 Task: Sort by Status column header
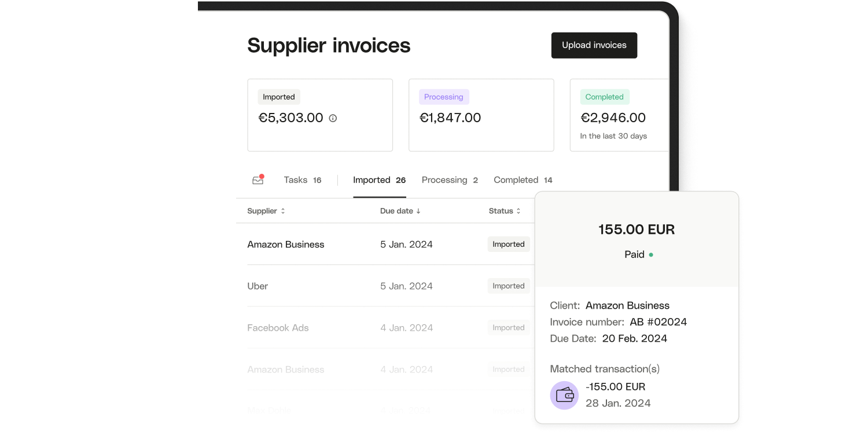click(505, 211)
